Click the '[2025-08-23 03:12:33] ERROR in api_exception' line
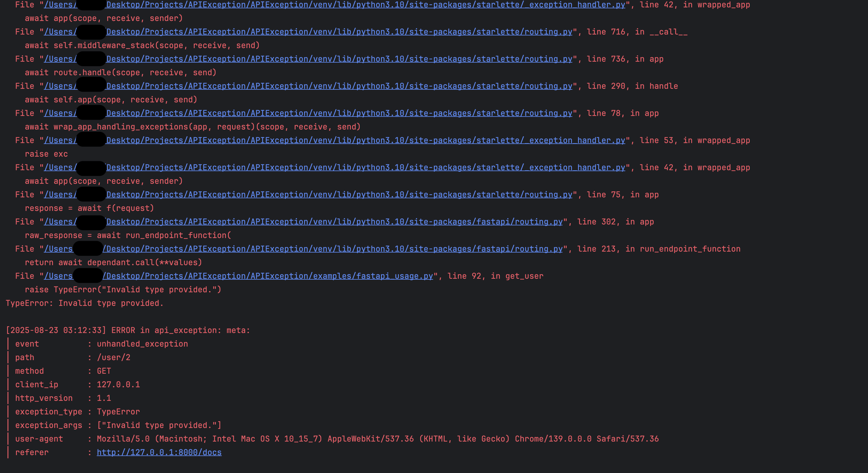The image size is (868, 473). (x=128, y=330)
